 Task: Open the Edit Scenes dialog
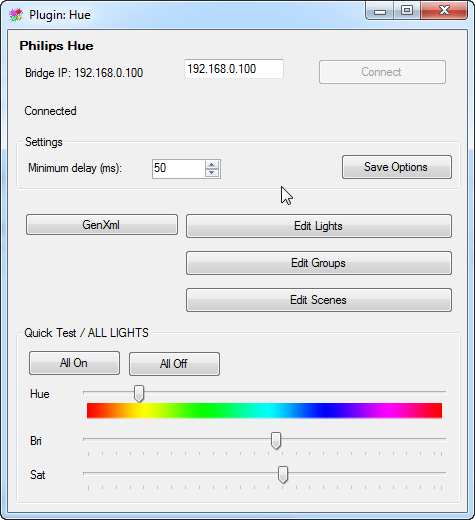pos(319,300)
